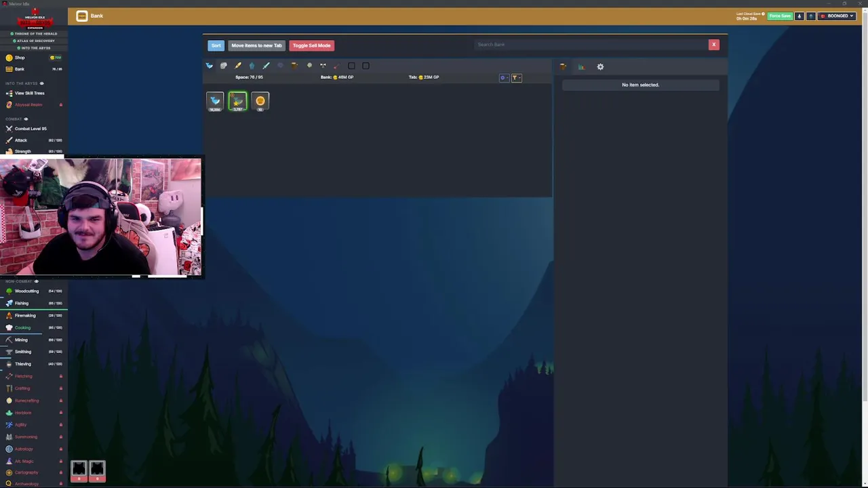The height and width of the screenshot is (488, 868).
Task: Select the locked Herblore skill
Action: click(33, 413)
